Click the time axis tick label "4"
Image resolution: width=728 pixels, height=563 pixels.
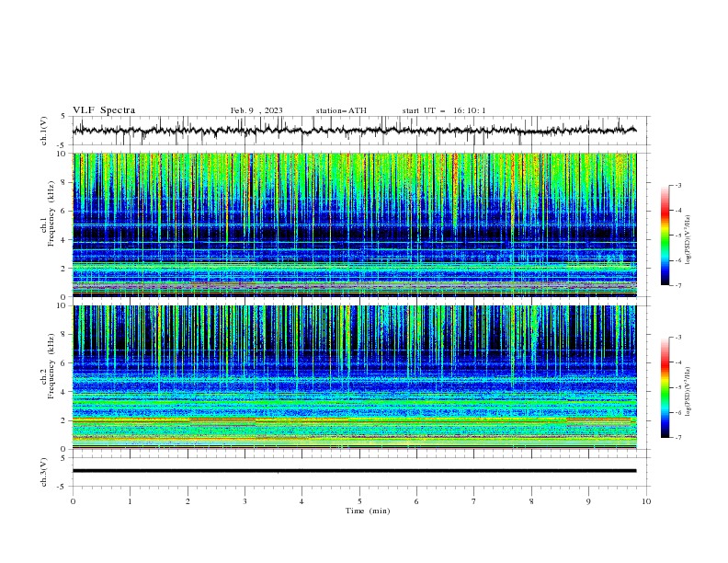coord(301,501)
